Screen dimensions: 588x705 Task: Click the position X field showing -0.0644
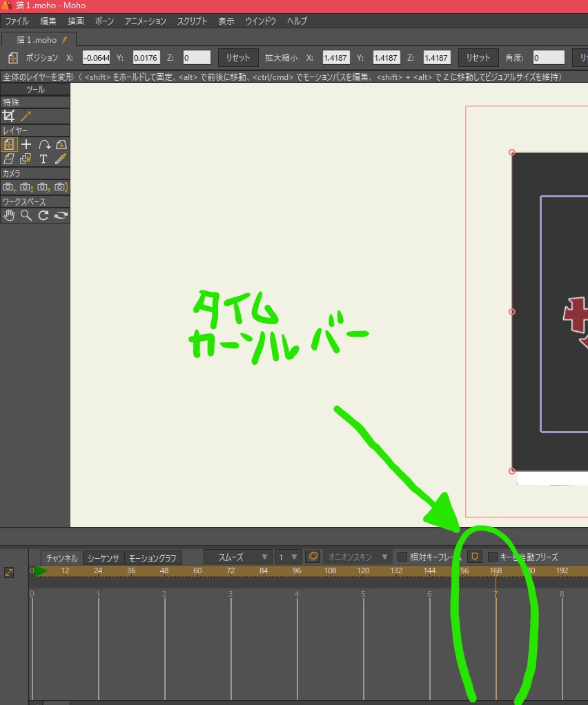(x=96, y=57)
